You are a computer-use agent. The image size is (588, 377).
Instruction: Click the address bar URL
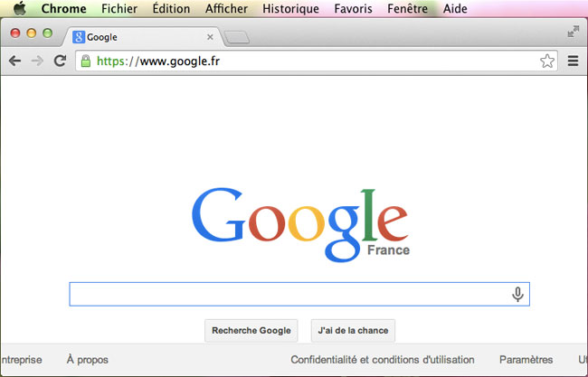[x=158, y=61]
